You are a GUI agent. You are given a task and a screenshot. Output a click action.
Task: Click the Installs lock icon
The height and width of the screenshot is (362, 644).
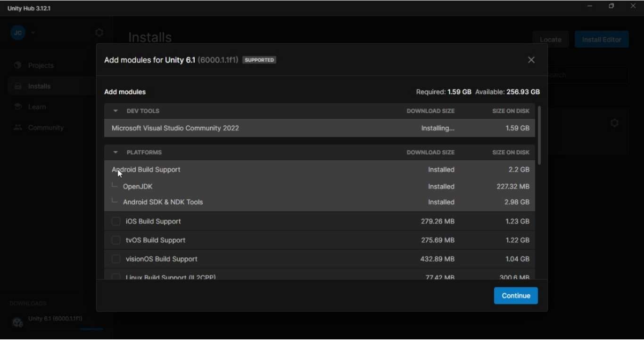click(18, 86)
